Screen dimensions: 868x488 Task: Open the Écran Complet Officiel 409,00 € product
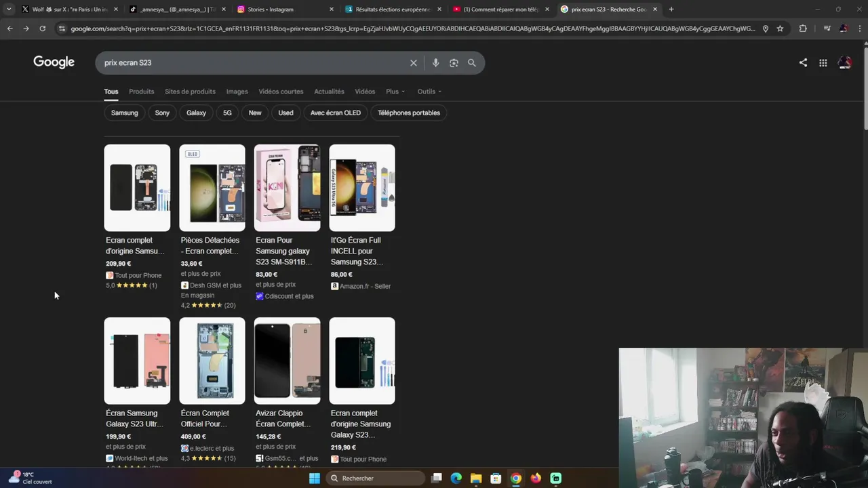click(212, 390)
